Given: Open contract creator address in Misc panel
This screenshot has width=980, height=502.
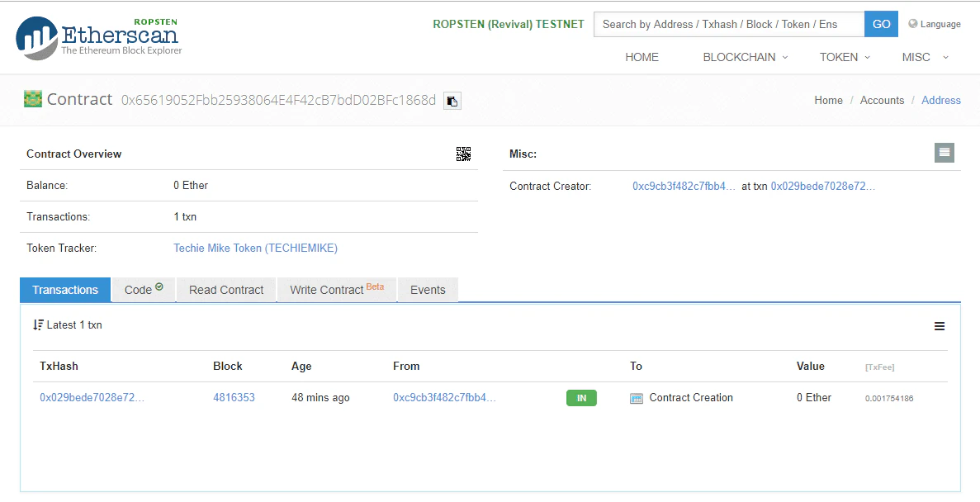Looking at the screenshot, I should tap(684, 187).
